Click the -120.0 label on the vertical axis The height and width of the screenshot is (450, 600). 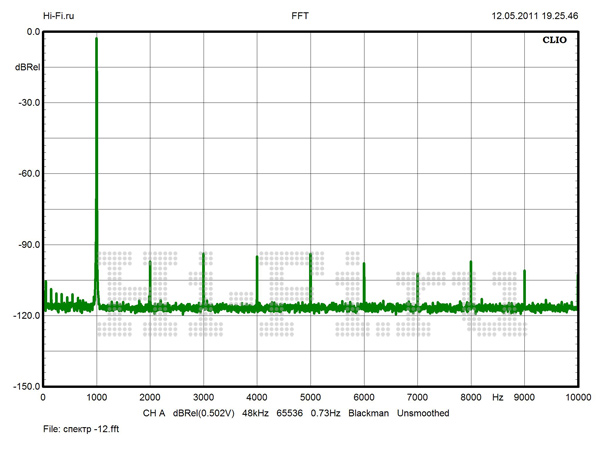tap(25, 315)
